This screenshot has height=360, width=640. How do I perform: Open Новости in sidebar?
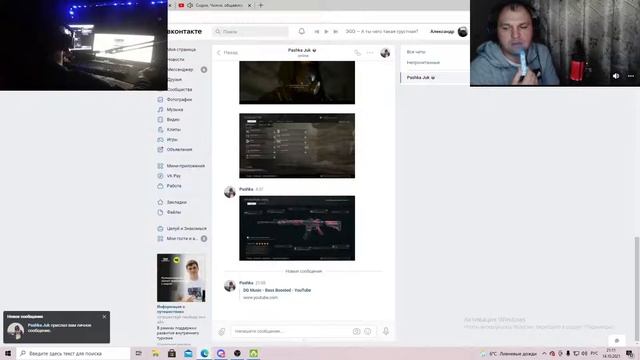tap(176, 59)
